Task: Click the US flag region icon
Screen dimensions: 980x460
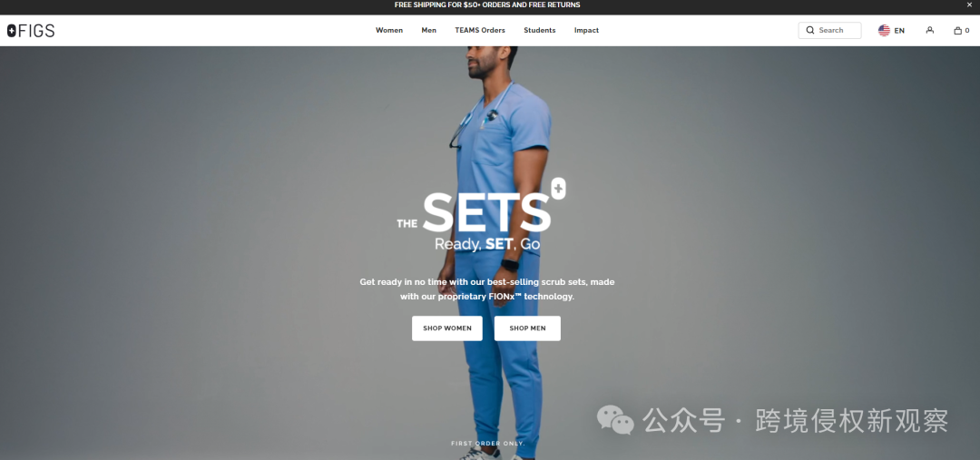Action: pos(884,30)
